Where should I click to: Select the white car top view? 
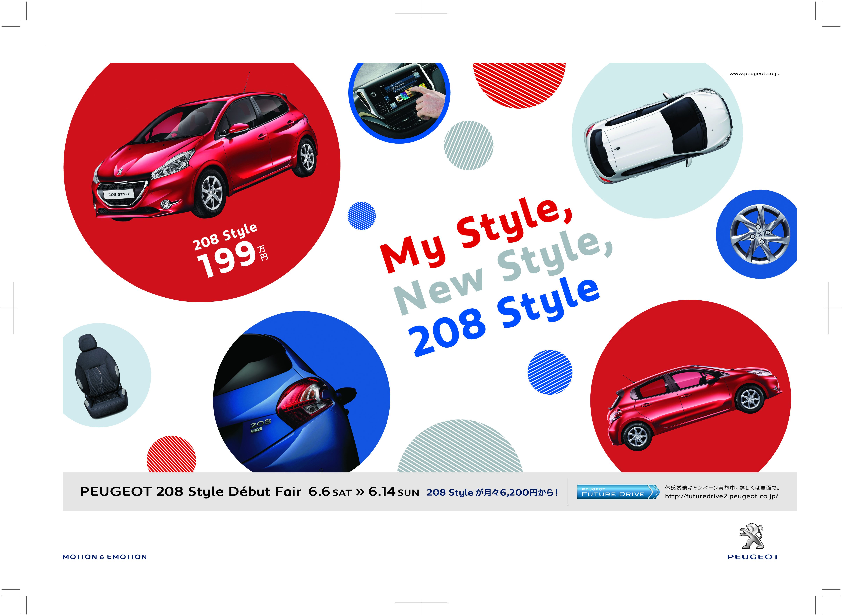pyautogui.click(x=657, y=135)
